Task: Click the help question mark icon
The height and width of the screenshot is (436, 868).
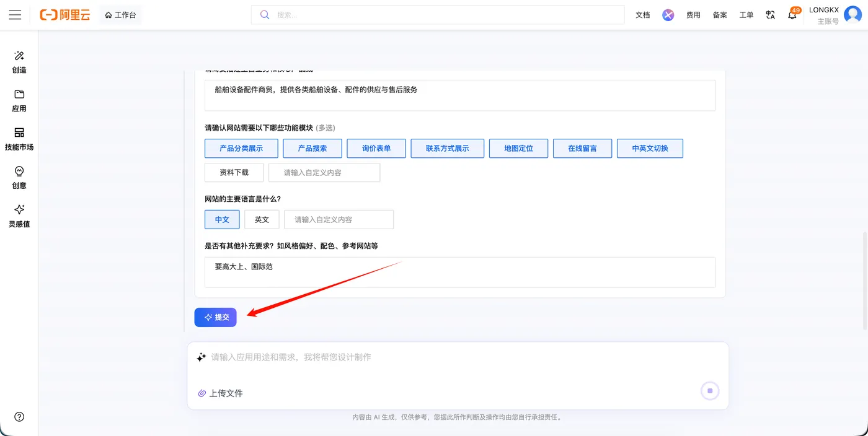Action: [19, 417]
